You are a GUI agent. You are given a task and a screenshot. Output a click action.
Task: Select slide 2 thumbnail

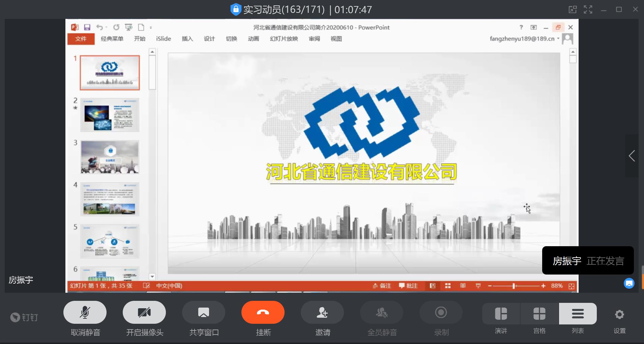pyautogui.click(x=110, y=115)
